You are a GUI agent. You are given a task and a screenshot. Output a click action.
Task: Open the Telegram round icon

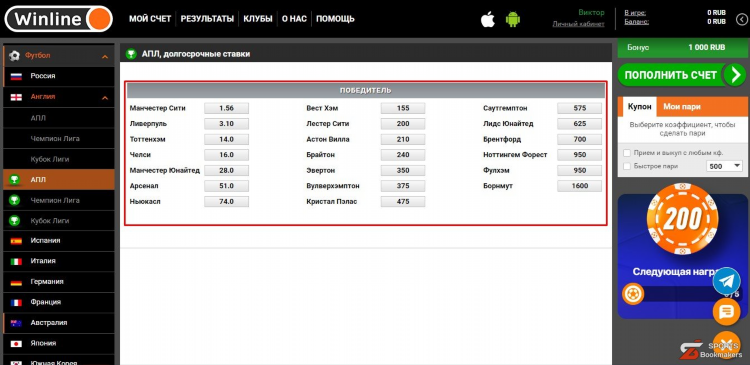[x=727, y=281]
